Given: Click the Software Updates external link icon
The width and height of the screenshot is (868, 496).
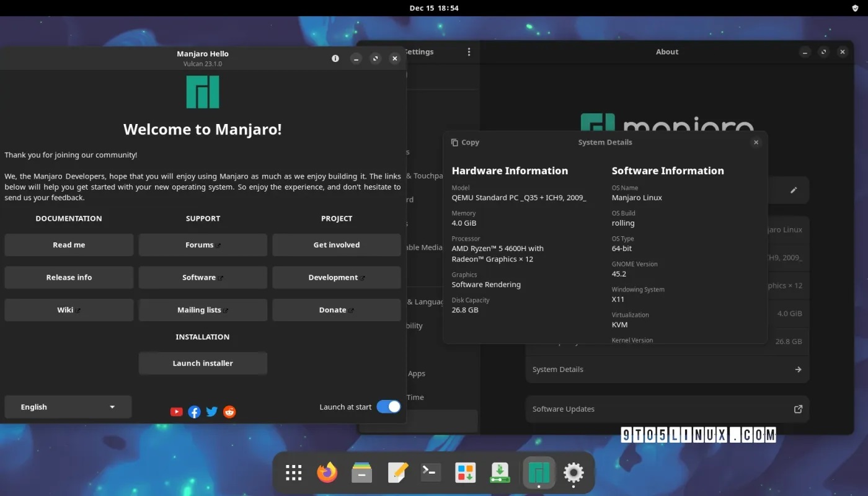Looking at the screenshot, I should (x=798, y=409).
